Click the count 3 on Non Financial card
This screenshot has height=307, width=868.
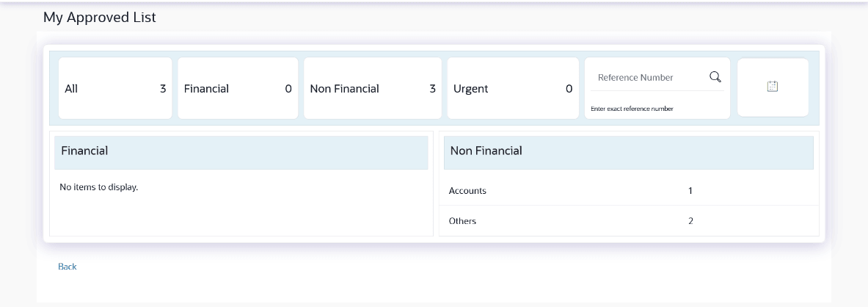(x=433, y=89)
